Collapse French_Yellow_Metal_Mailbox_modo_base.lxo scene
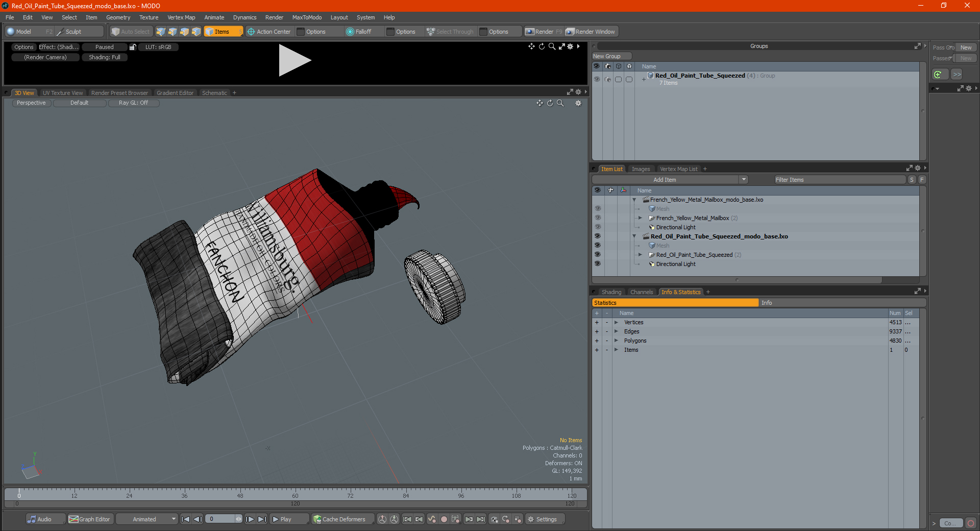980x531 pixels. click(x=634, y=200)
